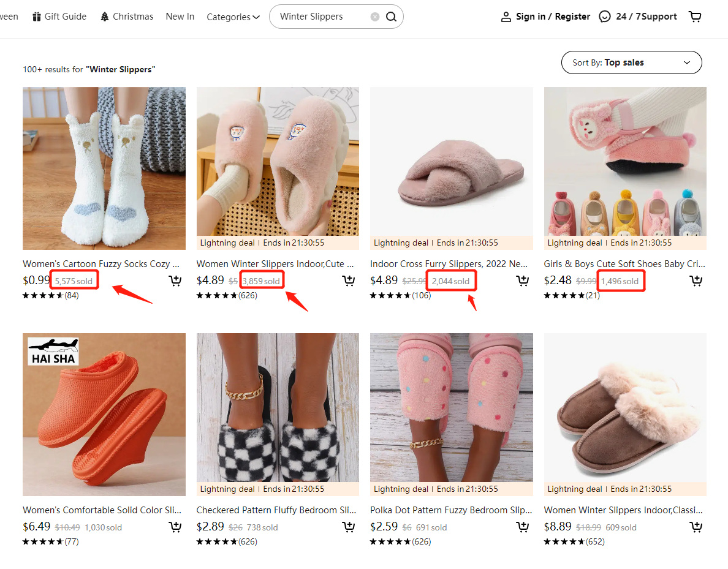This screenshot has width=728, height=569.
Task: Clear the Winter Slippers search text
Action: [375, 17]
